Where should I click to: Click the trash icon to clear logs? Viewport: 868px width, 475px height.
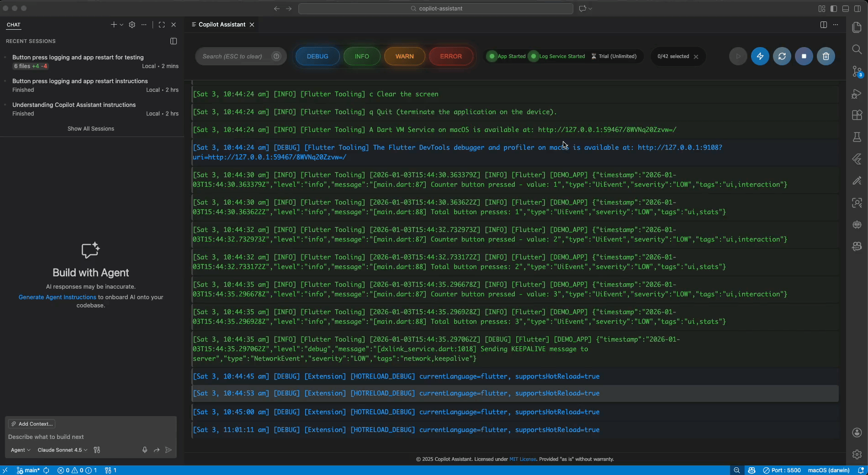[826, 56]
